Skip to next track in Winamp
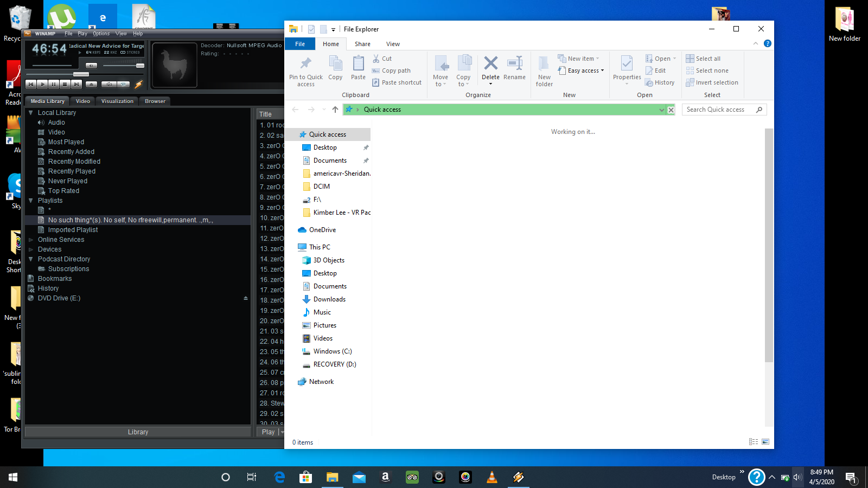 (76, 84)
